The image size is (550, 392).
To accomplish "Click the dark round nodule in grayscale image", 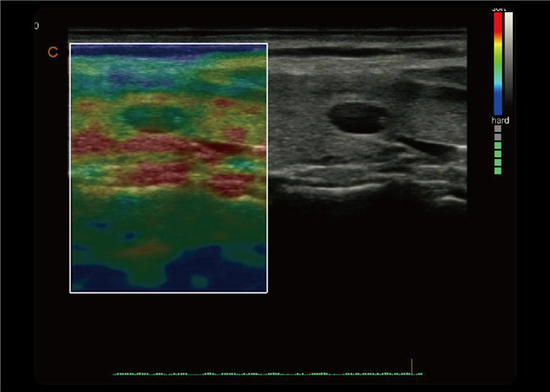I will click(x=358, y=118).
